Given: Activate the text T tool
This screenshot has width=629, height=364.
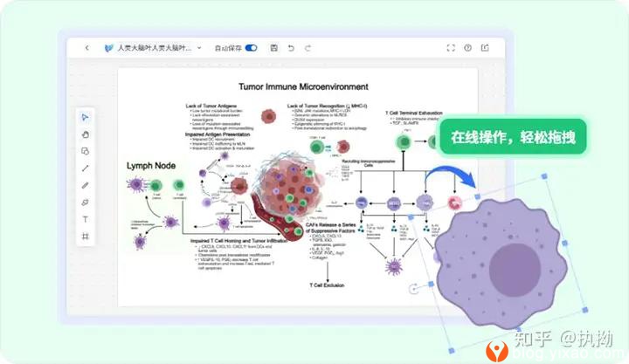Looking at the screenshot, I should [85, 219].
